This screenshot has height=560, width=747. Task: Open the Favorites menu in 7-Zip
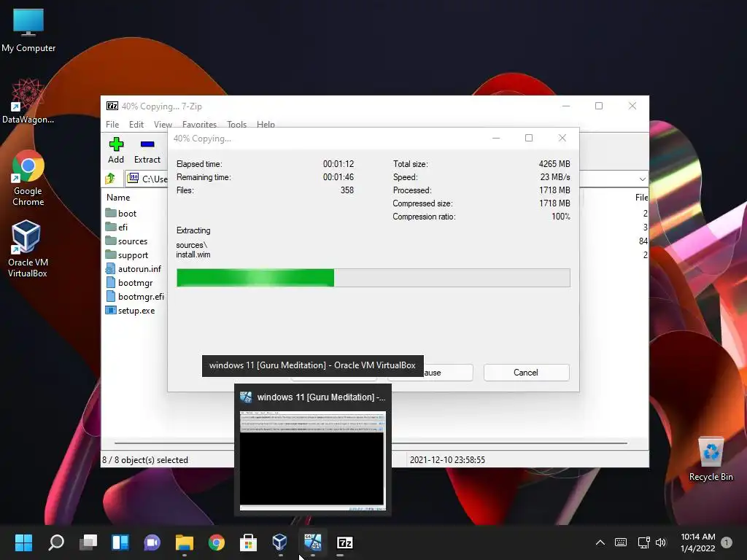(199, 124)
